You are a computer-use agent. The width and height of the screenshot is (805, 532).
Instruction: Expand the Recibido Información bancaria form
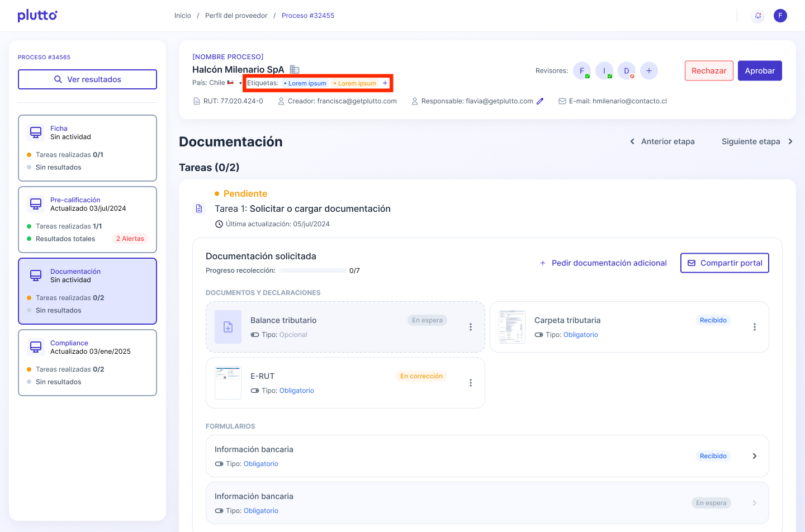pyautogui.click(x=754, y=456)
